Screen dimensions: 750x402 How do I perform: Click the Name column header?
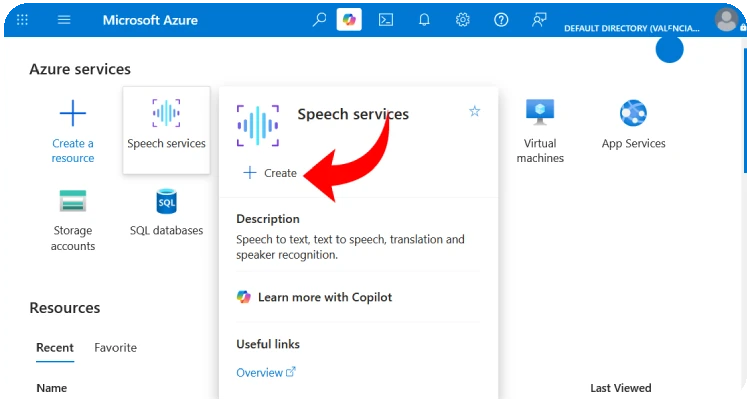click(52, 388)
